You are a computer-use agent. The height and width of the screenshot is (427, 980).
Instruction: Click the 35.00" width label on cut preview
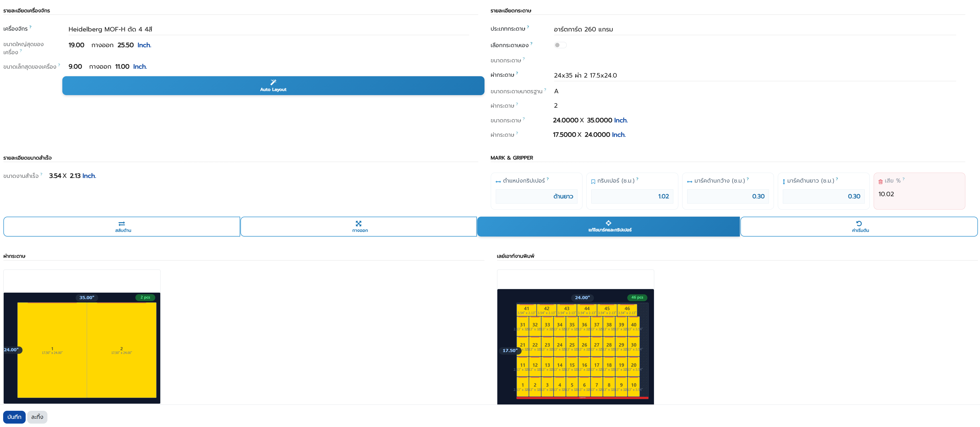pyautogui.click(x=87, y=298)
